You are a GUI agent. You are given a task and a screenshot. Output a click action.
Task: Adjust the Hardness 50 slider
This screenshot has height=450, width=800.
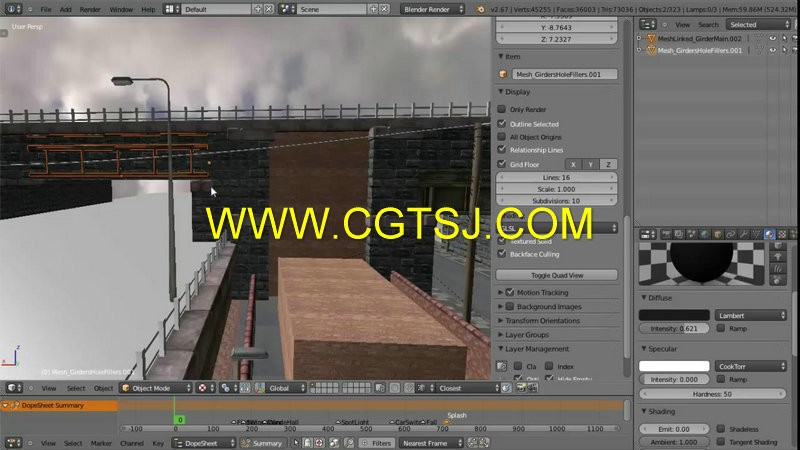tap(712, 394)
